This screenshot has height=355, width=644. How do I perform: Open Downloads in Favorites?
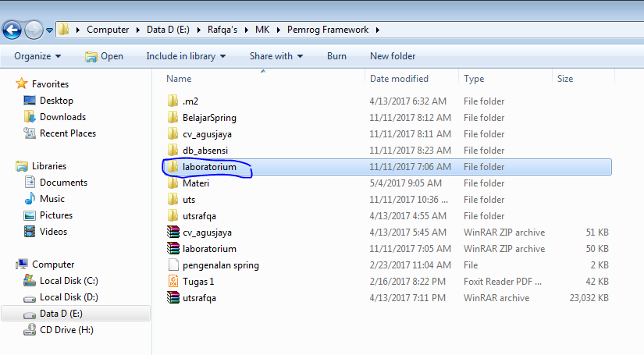click(x=62, y=117)
